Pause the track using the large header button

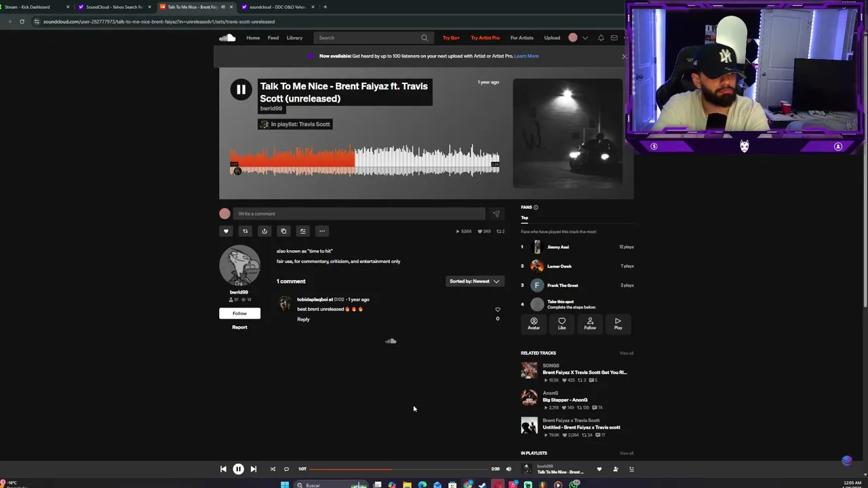point(241,89)
